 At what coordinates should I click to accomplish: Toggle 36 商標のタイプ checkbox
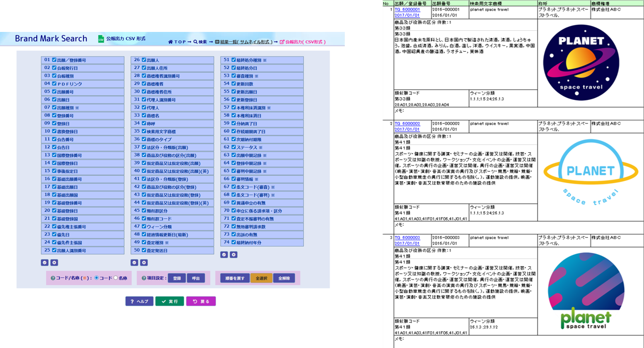144,139
